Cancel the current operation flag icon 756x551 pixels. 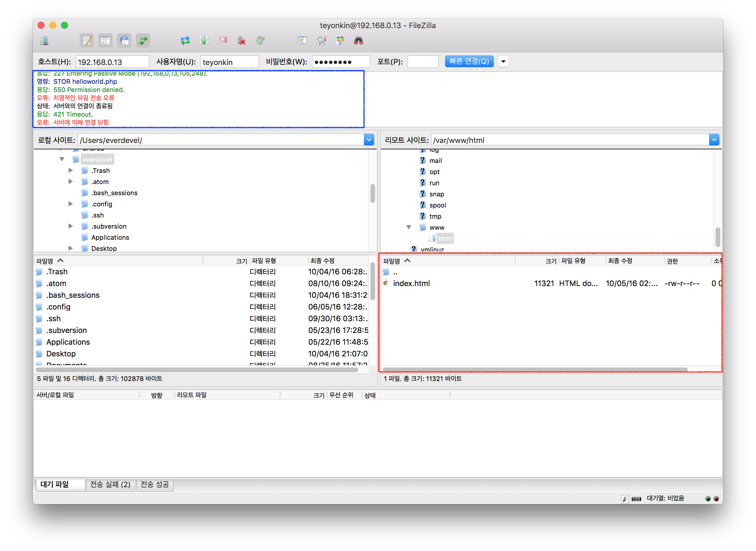point(223,40)
